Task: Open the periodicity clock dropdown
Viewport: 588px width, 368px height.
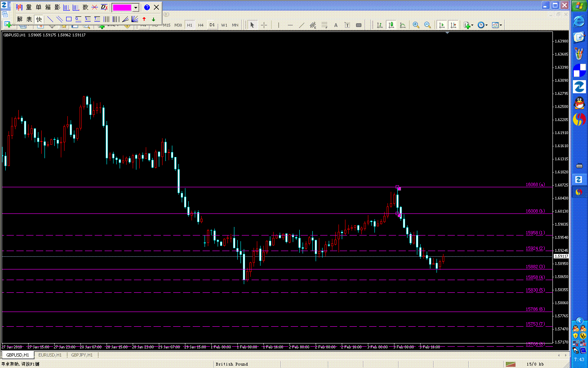Action: point(483,25)
